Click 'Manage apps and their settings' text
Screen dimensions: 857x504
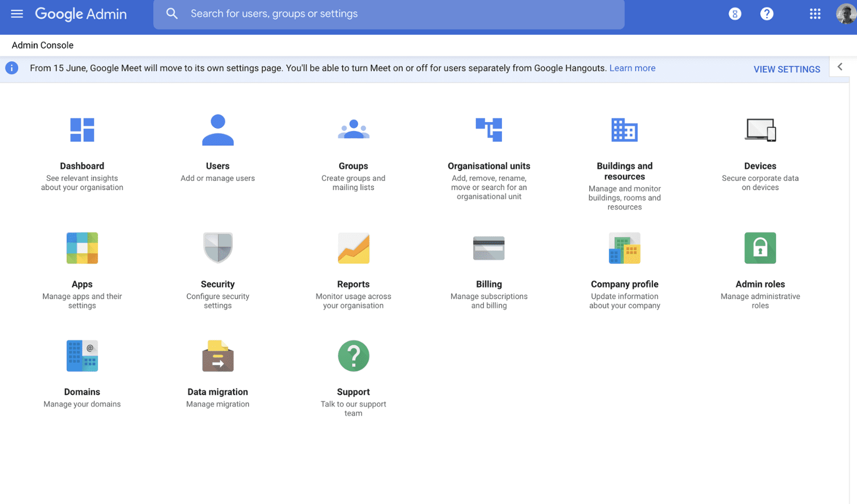click(82, 301)
